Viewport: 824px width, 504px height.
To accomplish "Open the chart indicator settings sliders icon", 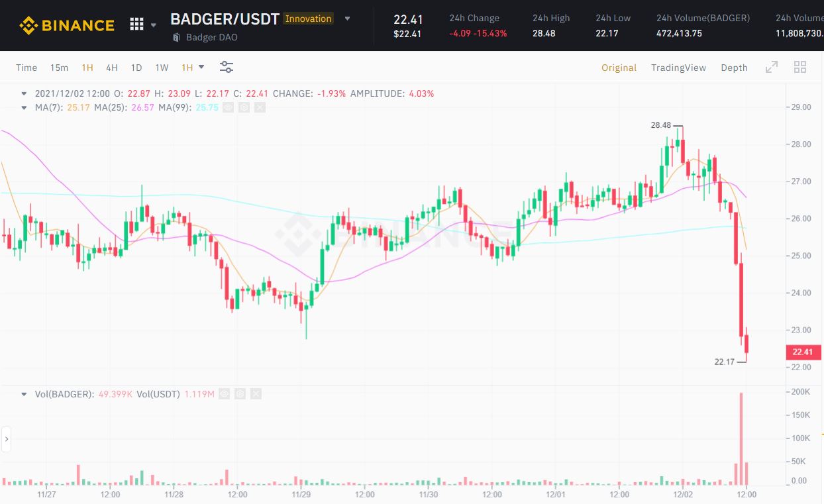I will 227,68.
